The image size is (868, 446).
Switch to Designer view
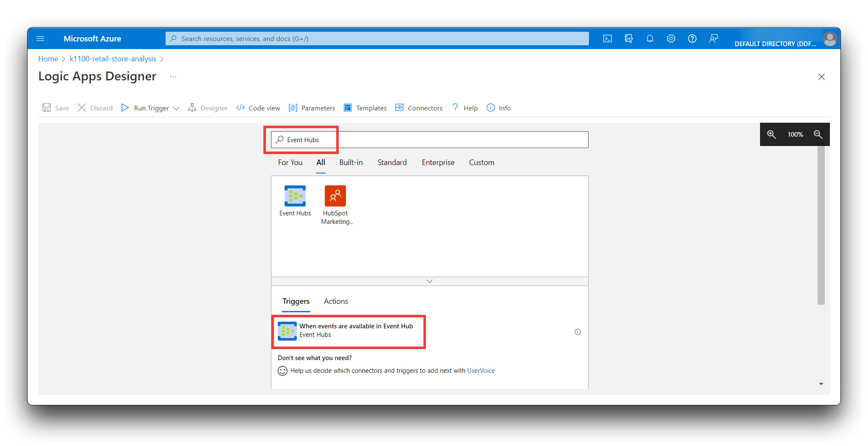(x=208, y=108)
